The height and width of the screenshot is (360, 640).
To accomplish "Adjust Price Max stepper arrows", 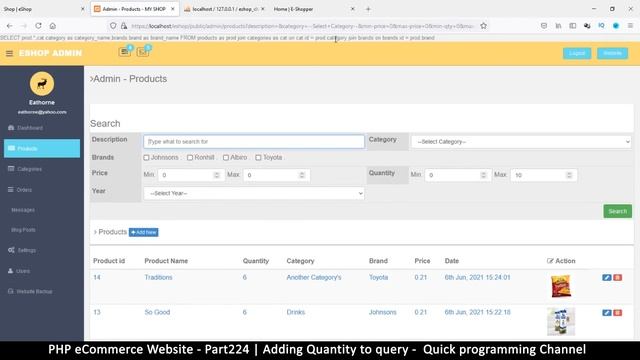I will pos(302,175).
